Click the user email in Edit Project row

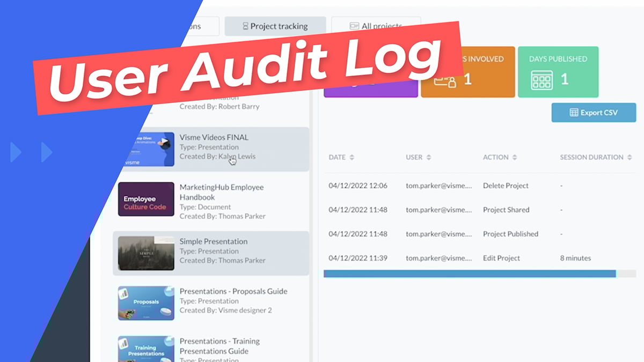click(x=440, y=258)
